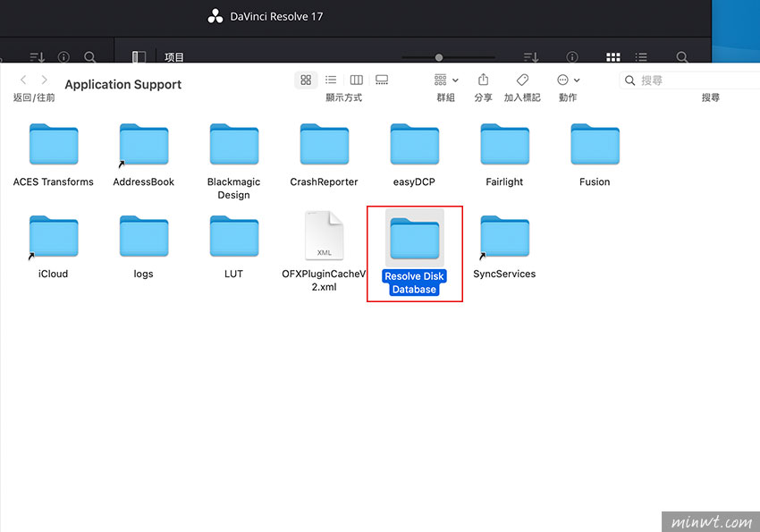Click the DaVinci Resolve 17 logo
Viewport: 760px width, 532px height.
click(x=215, y=16)
